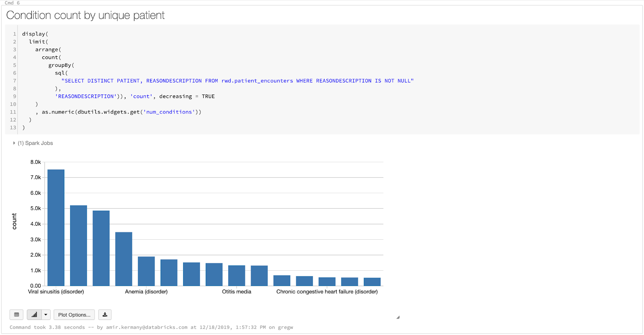Viewport: 644px width, 335px height.
Task: Switch to the table view icon
Action: pos(17,314)
